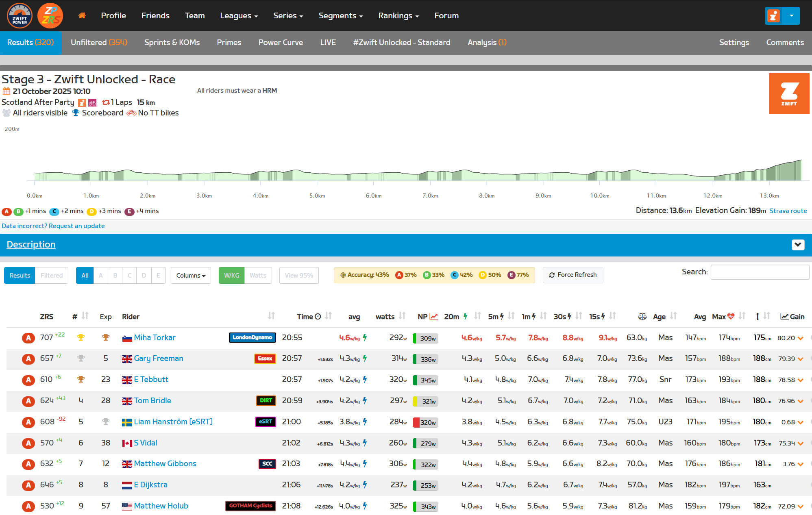812x515 pixels.
Task: Filter results to category B
Action: [x=115, y=275]
